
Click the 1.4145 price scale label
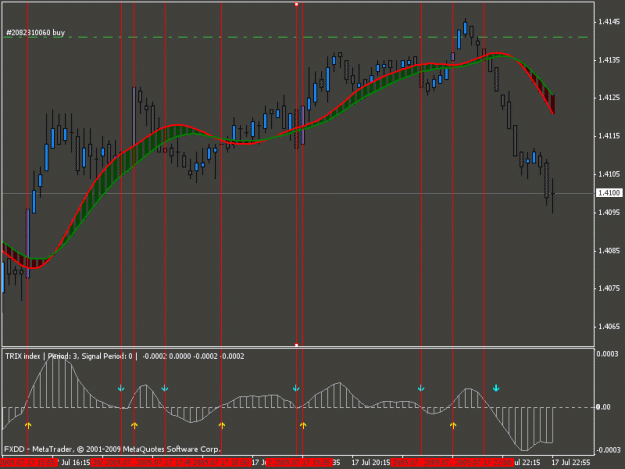click(609, 22)
